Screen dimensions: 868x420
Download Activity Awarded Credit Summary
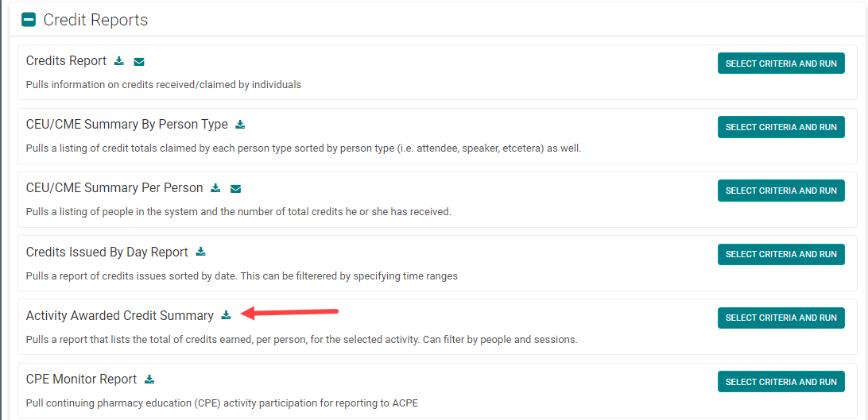click(x=227, y=315)
